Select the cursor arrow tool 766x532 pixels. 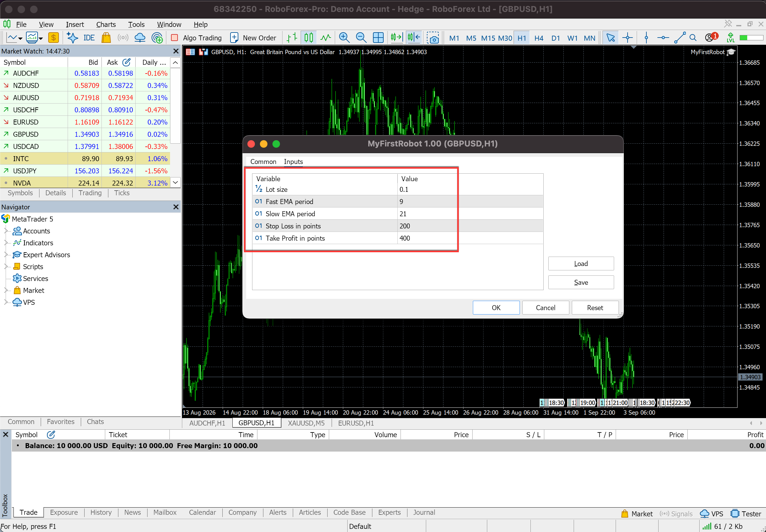pos(611,38)
